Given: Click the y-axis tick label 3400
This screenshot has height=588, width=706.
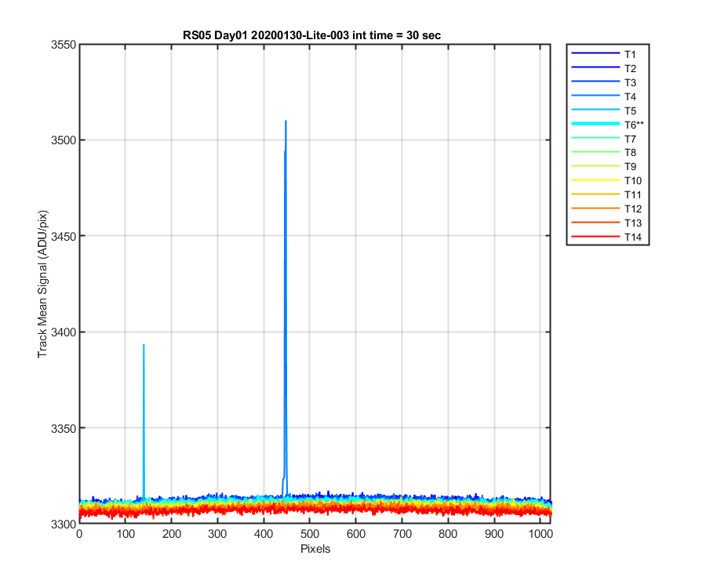Looking at the screenshot, I should pyautogui.click(x=64, y=332).
